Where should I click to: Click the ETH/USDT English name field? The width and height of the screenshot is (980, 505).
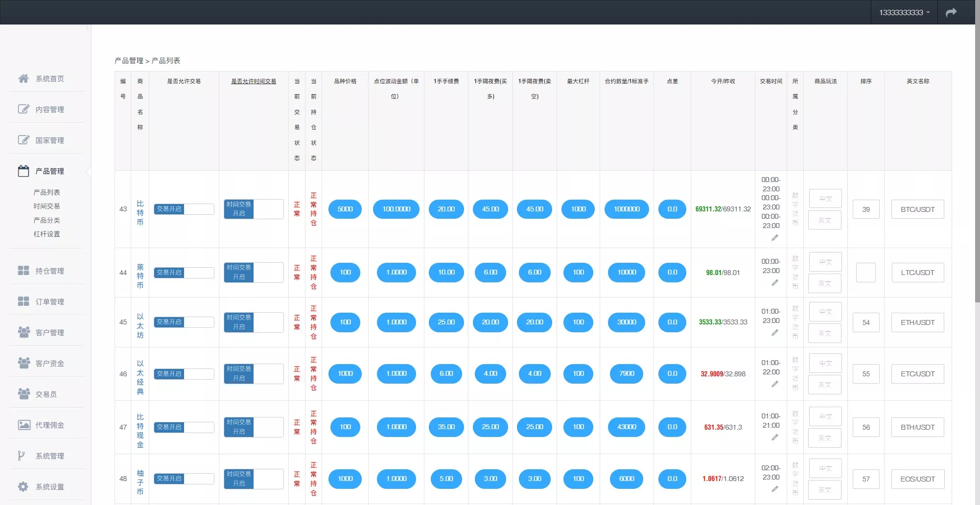click(x=917, y=322)
